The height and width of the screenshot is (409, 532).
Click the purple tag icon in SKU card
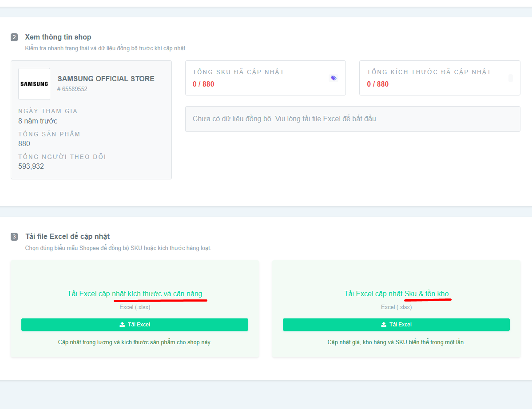click(x=333, y=78)
